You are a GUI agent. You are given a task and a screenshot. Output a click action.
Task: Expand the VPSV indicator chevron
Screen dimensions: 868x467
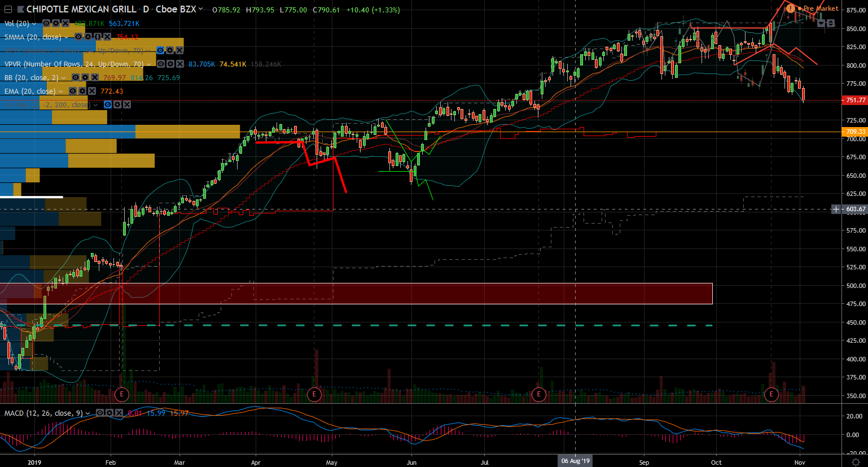[149, 51]
